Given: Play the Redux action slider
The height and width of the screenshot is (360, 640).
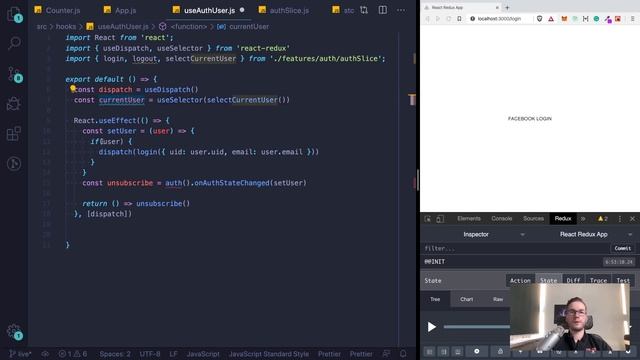Looking at the screenshot, I should tap(431, 327).
